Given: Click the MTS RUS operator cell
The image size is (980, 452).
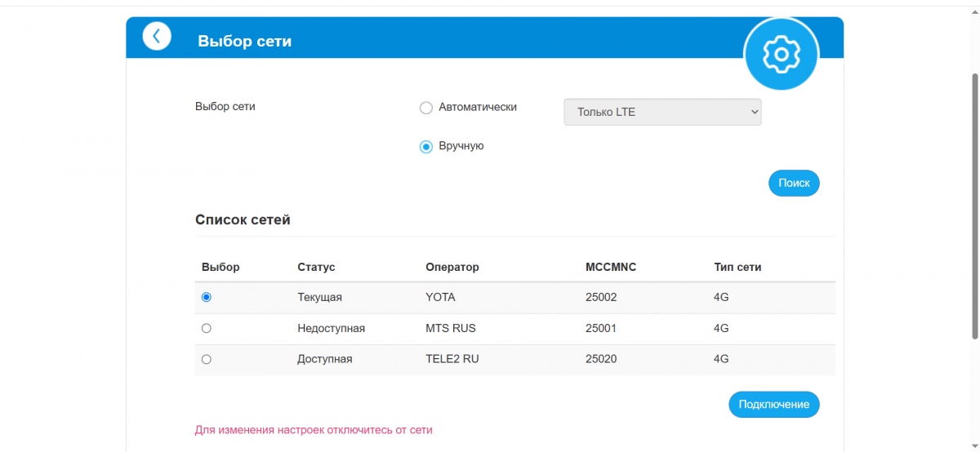Looking at the screenshot, I should coord(451,328).
